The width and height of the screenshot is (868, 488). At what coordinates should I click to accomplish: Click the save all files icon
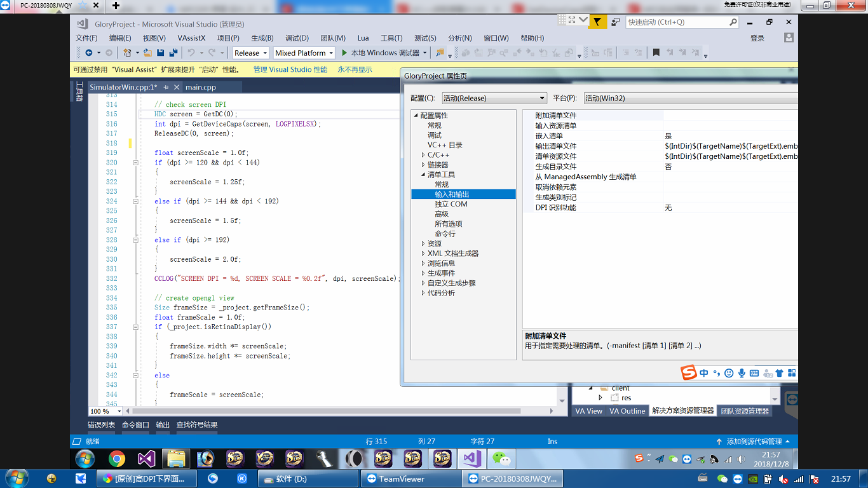click(x=173, y=53)
